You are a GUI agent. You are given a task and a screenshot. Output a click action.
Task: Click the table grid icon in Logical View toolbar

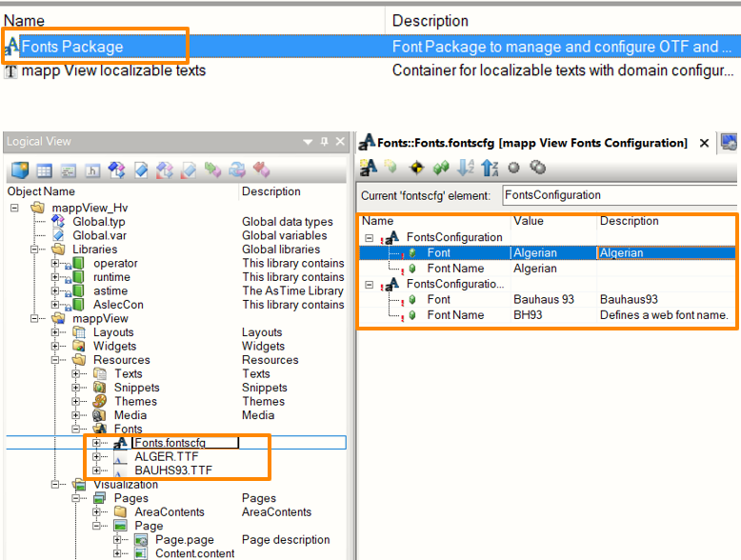(45, 170)
